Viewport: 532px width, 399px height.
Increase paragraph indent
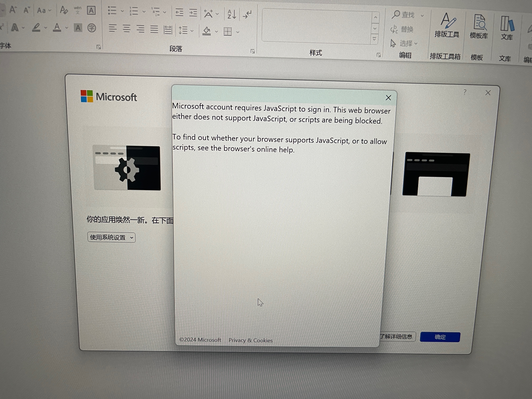click(193, 13)
